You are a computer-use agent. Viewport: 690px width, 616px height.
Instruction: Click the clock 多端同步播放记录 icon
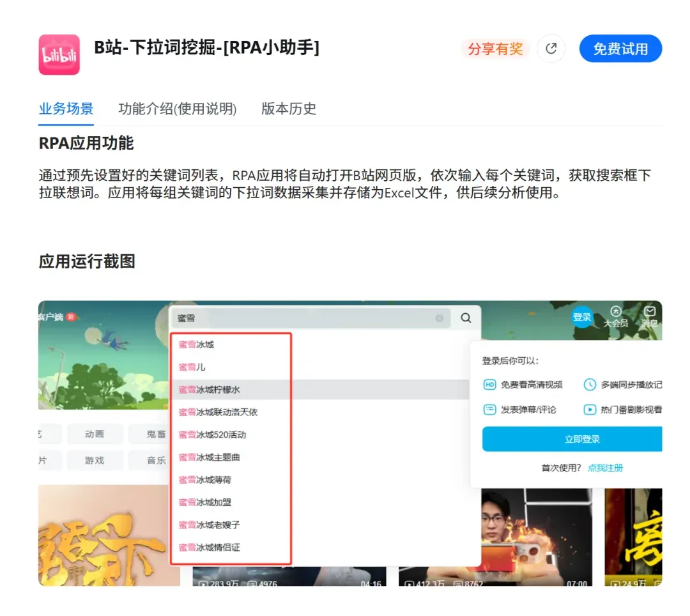pos(590,385)
